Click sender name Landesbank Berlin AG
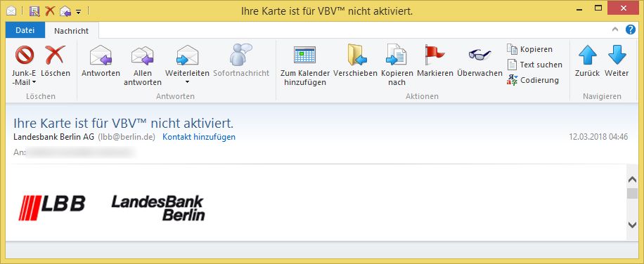Viewport: 644px width, 264px height. pos(54,137)
